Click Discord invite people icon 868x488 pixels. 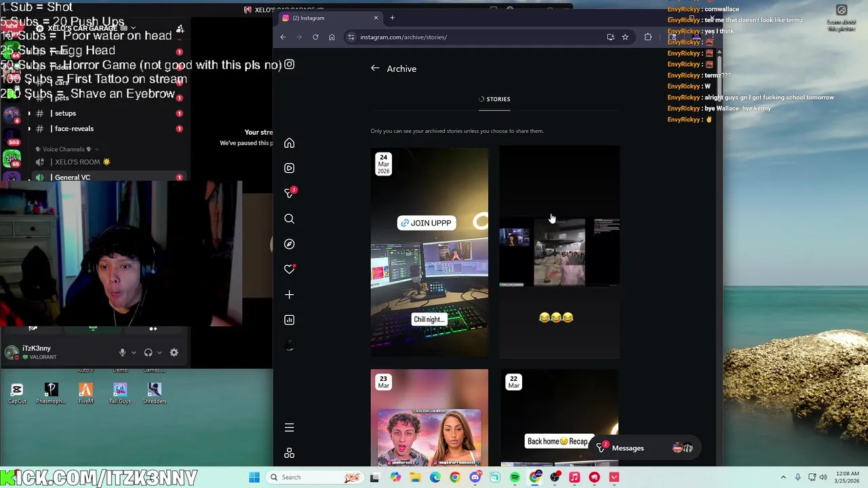[180, 29]
